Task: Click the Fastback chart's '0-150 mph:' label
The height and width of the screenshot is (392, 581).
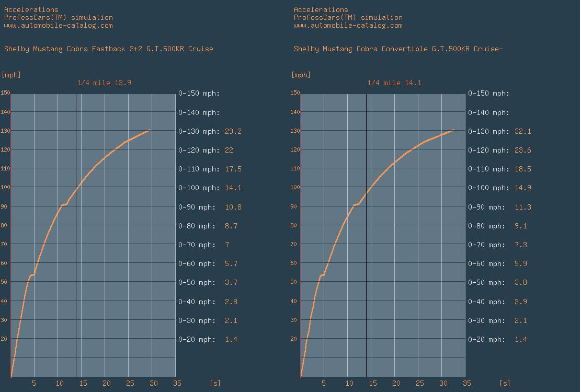Action: pos(199,94)
